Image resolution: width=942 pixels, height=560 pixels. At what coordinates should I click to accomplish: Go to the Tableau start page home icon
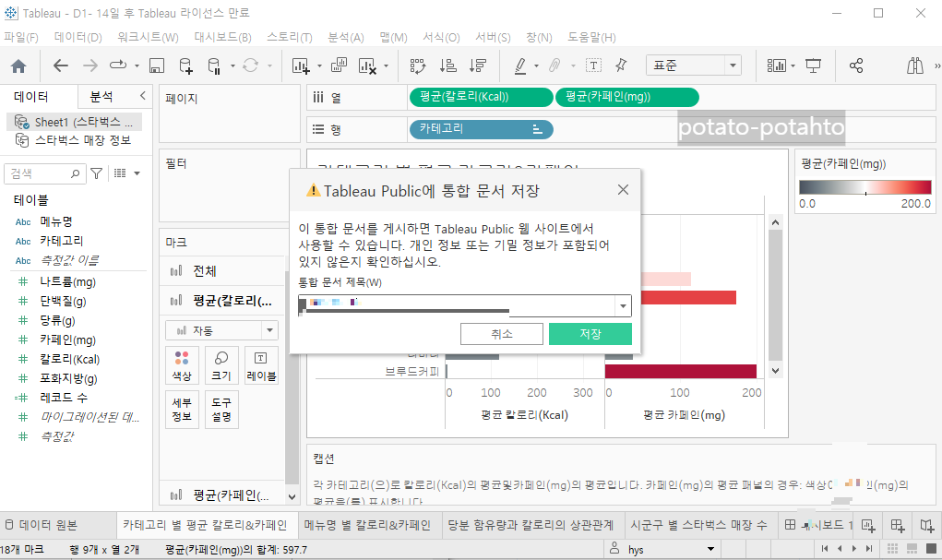tap(18, 66)
